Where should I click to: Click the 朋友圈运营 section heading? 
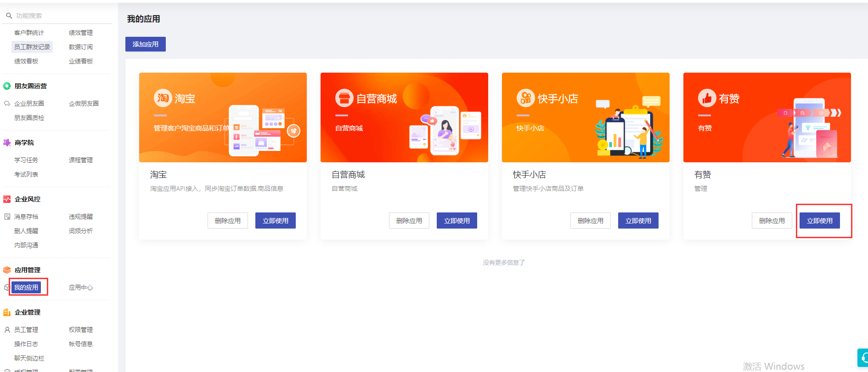(31, 86)
